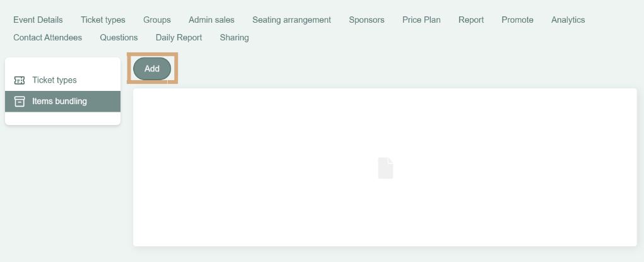Open the Event Details tab
Viewport: 644px width, 262px height.
(38, 20)
